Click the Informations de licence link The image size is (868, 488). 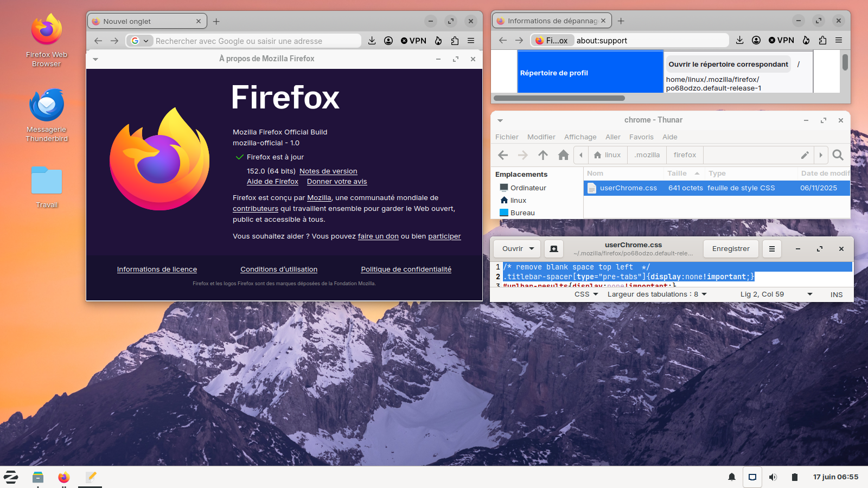click(x=157, y=269)
